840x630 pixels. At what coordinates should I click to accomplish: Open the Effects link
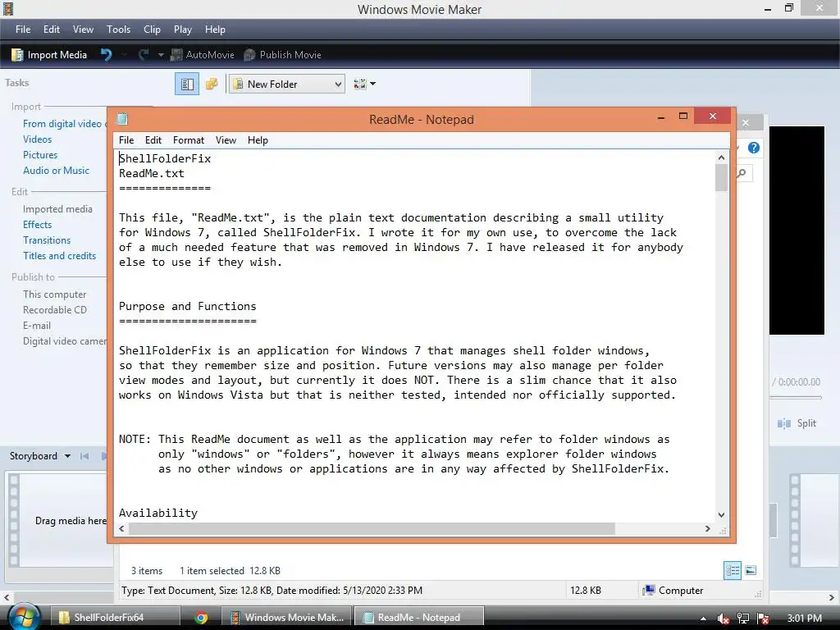coord(38,225)
